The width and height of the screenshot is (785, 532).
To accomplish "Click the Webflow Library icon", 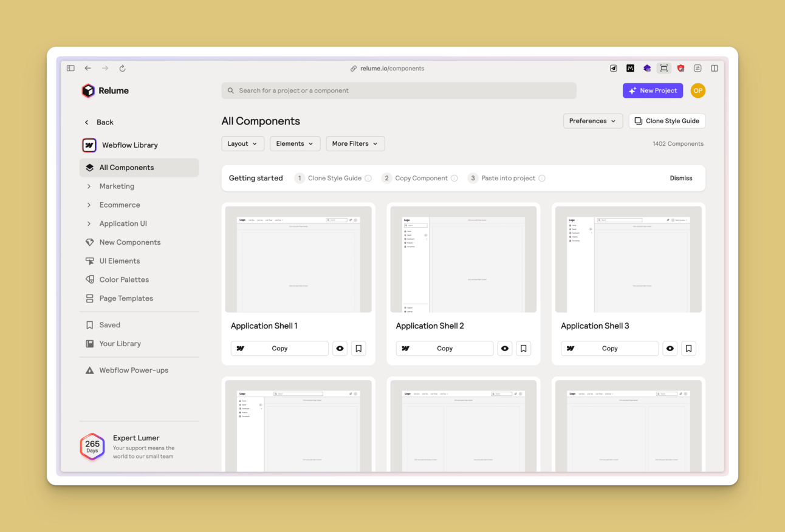I will coord(89,145).
